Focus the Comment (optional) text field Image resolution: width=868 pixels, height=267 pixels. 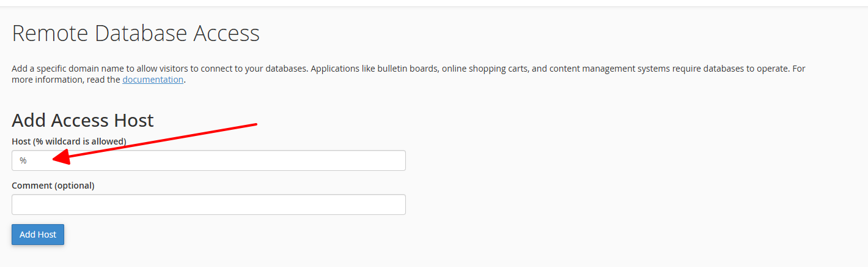[208, 205]
